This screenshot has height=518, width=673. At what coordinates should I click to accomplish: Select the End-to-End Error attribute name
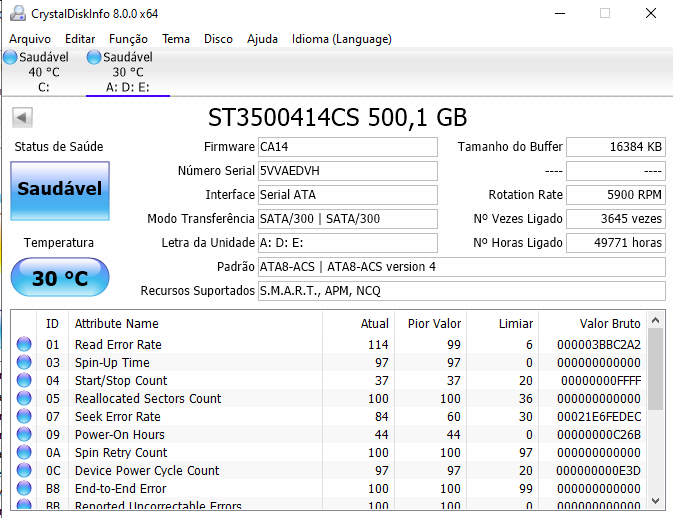121,489
